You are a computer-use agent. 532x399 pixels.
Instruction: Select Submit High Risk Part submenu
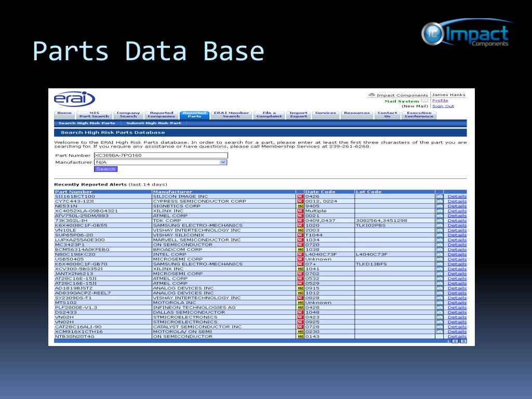154,123
